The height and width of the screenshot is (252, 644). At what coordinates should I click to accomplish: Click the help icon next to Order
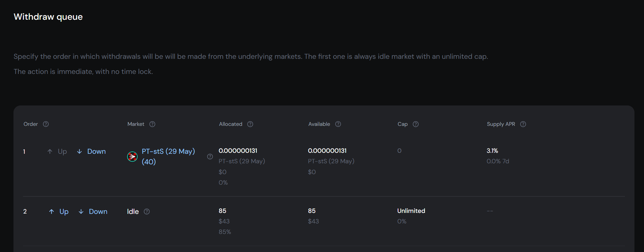click(x=46, y=124)
